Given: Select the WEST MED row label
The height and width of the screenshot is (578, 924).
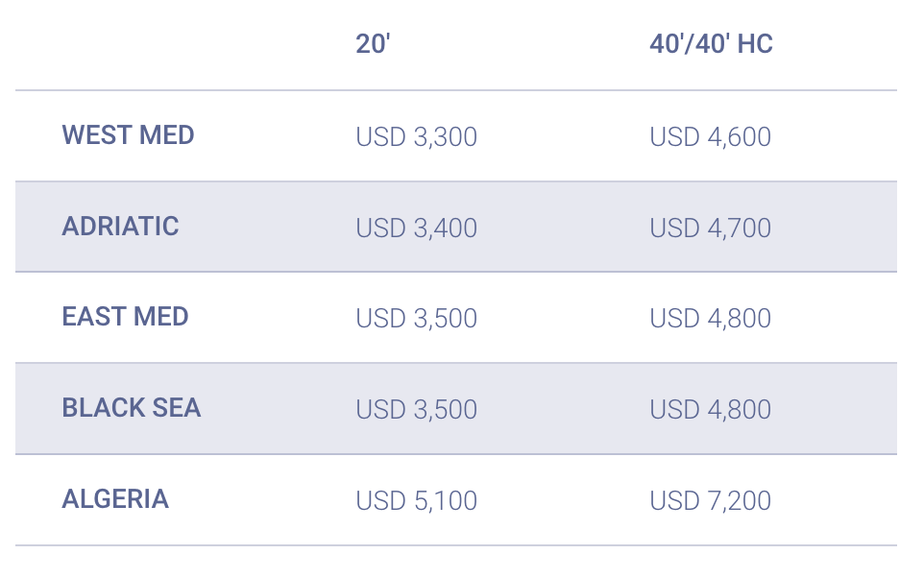Looking at the screenshot, I should 129,135.
